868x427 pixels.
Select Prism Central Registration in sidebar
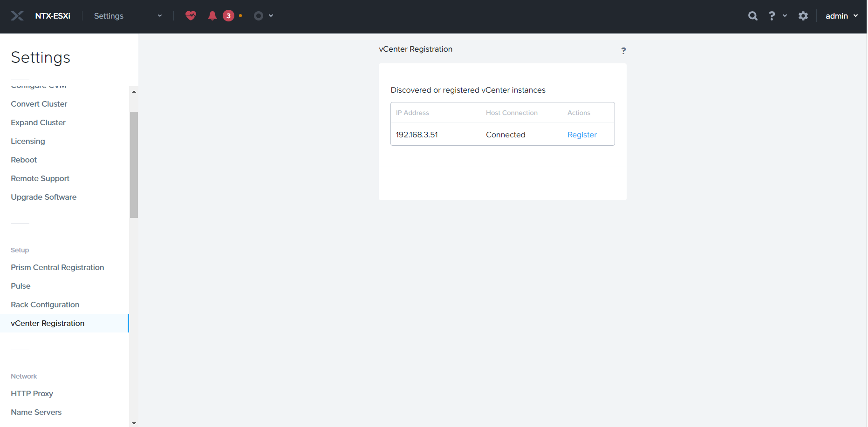(x=57, y=267)
